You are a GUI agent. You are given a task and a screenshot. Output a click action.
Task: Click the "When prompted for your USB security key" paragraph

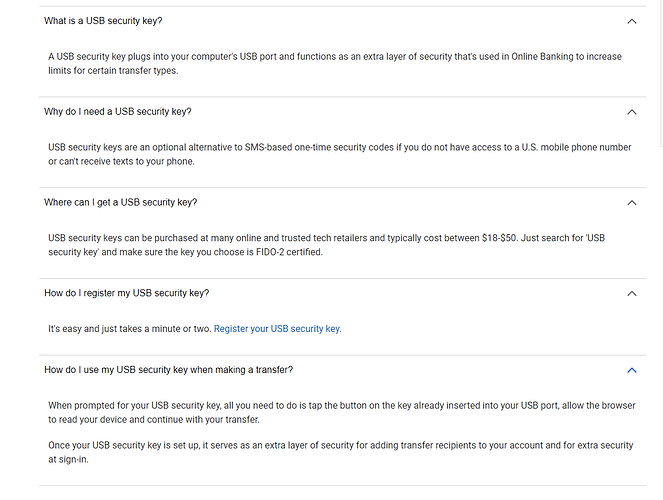point(342,413)
